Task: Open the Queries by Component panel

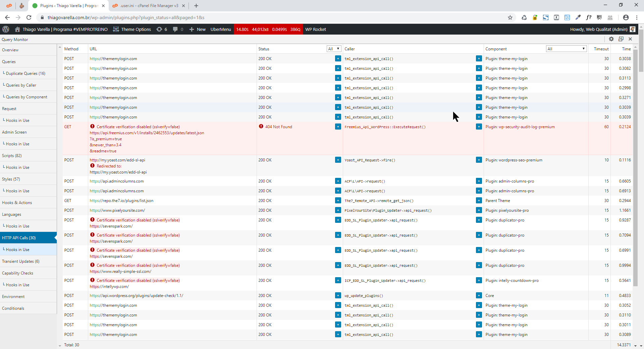Action: click(x=26, y=97)
